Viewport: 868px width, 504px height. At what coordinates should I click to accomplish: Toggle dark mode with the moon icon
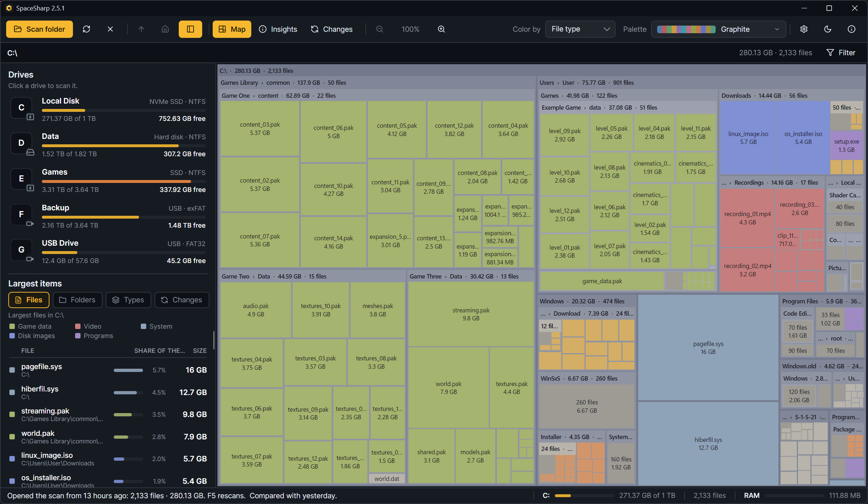(828, 29)
